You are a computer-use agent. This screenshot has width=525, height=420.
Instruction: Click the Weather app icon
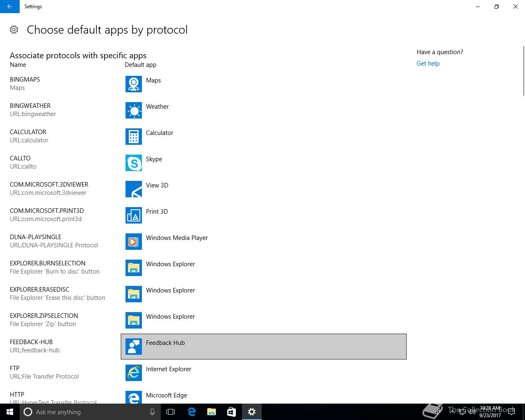(x=134, y=110)
